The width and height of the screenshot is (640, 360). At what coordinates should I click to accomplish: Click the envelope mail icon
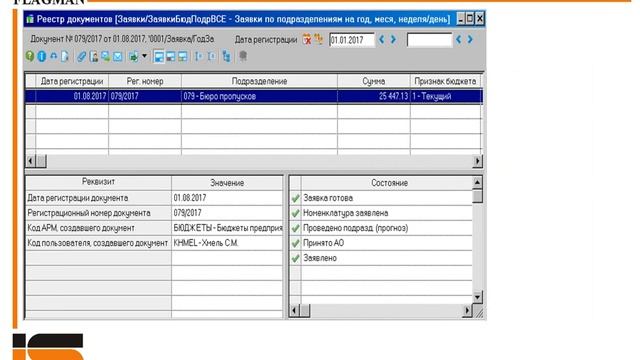tap(118, 56)
